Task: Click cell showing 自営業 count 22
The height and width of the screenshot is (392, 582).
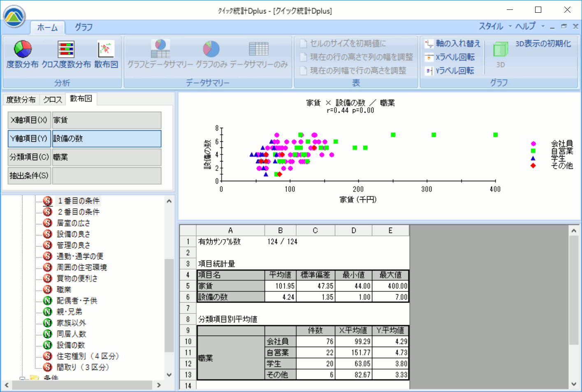Action: [x=315, y=353]
